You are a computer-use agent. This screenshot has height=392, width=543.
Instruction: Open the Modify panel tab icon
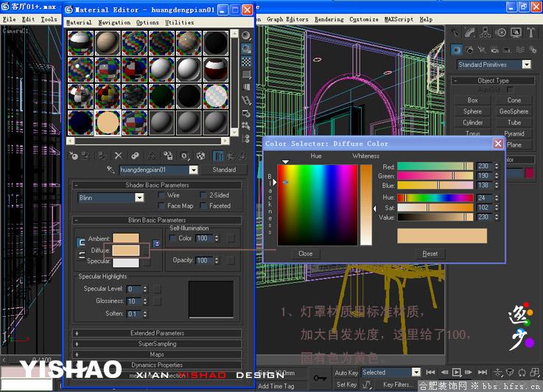[470, 33]
